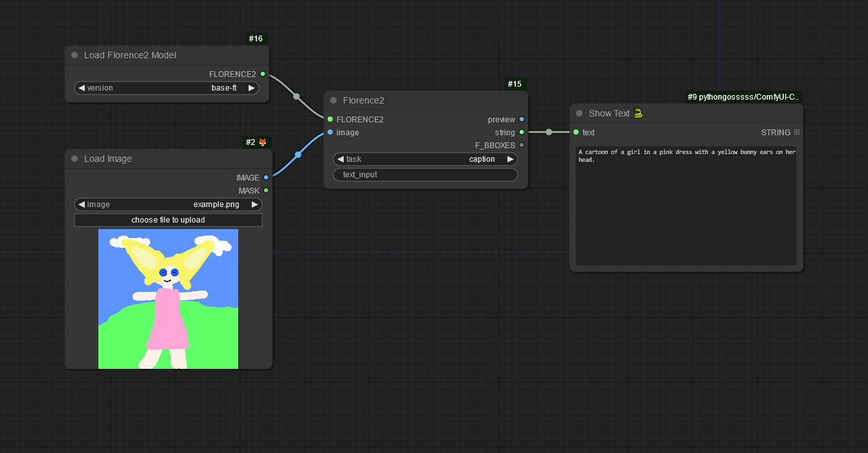Collapse the Show Text node title dot
This screenshot has width=868, height=453.
click(579, 113)
